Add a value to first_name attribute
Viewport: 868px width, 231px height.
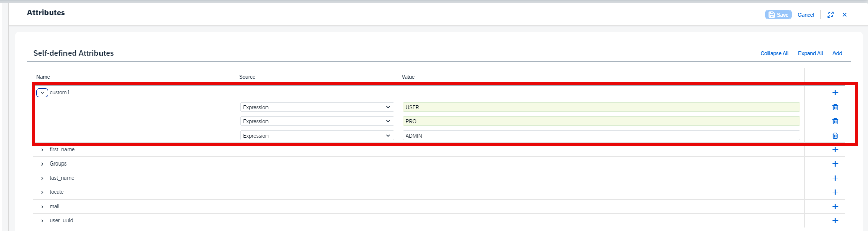[x=835, y=150]
